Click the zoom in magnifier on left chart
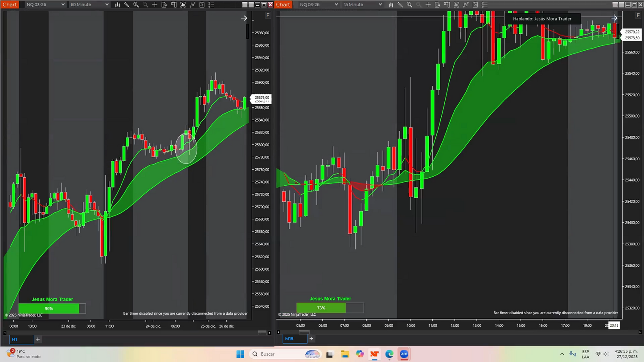This screenshot has height=362, width=644. point(136,4)
